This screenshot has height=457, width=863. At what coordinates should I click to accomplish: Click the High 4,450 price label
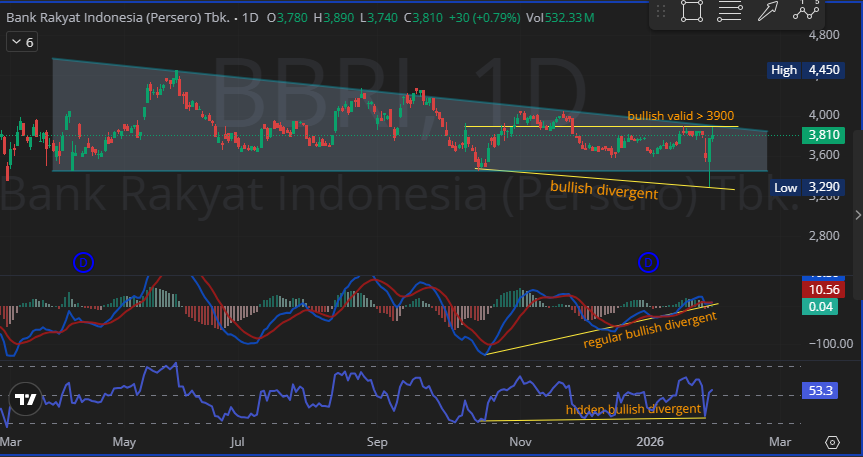(806, 70)
